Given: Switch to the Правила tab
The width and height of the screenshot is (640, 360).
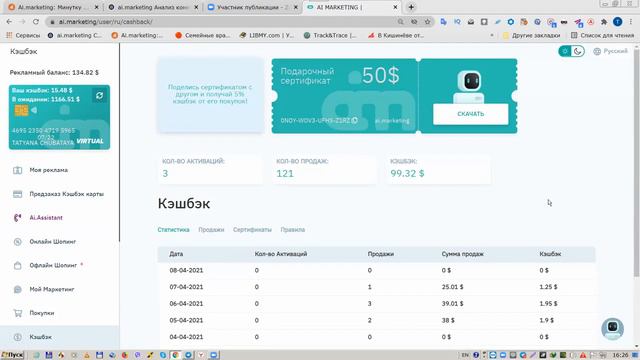Looking at the screenshot, I should 292,230.
